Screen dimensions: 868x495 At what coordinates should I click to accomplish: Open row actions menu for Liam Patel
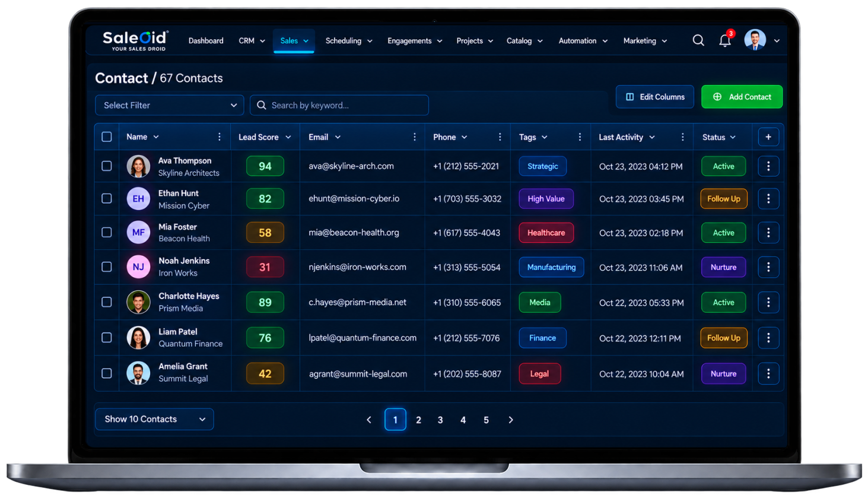pyautogui.click(x=768, y=338)
